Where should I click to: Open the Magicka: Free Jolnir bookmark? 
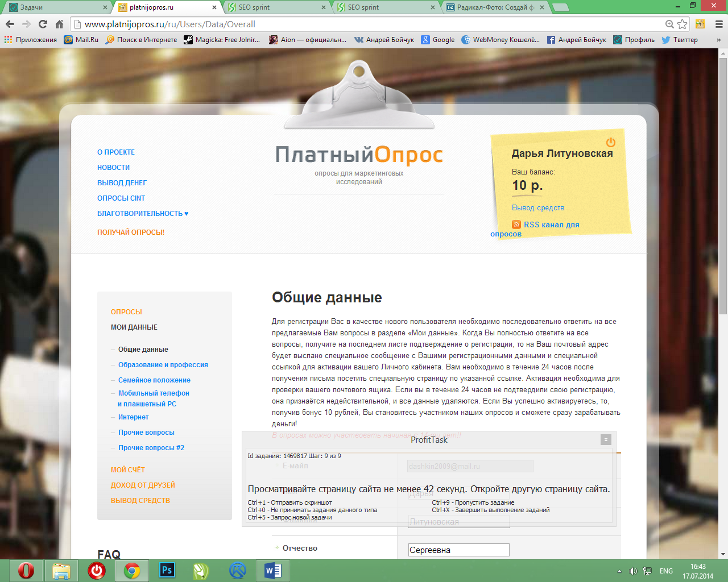(x=222, y=40)
